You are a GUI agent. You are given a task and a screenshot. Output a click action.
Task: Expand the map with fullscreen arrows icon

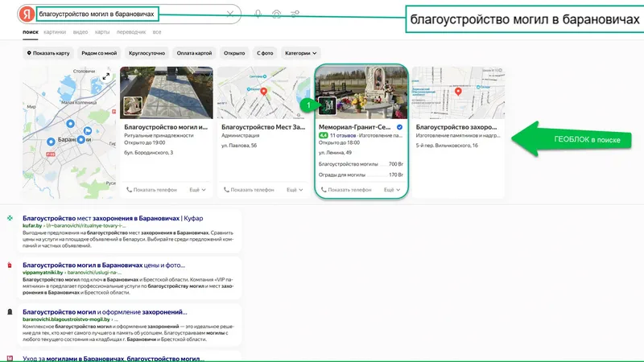[105, 76]
